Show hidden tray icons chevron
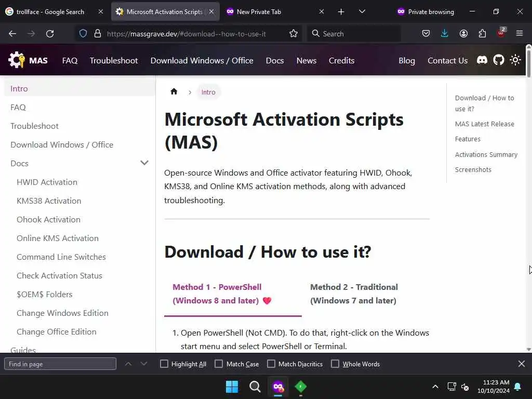The height and width of the screenshot is (399, 532). tap(435, 387)
